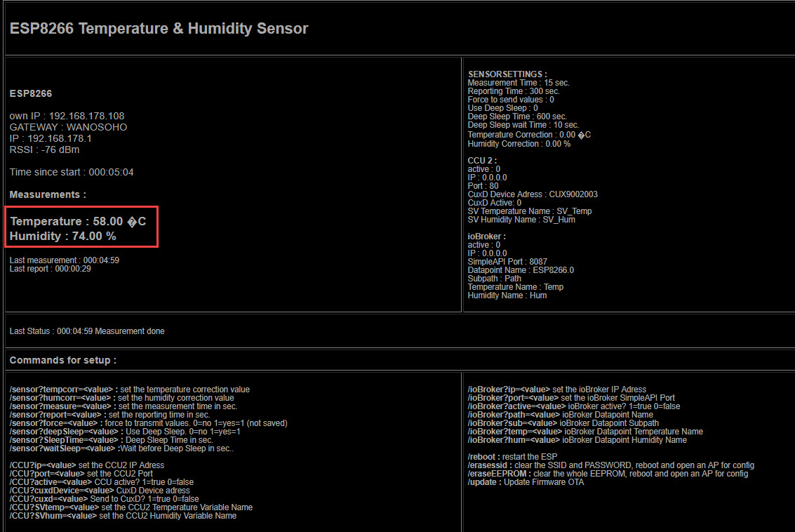
Task: Click the SimpleAPI Port : 8087 line
Action: 509,262
